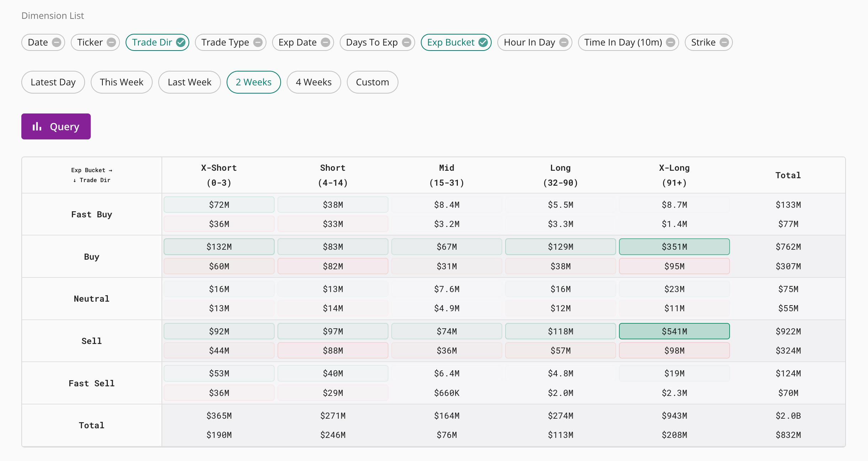Click the minus icon on Ticker chip

coord(111,42)
